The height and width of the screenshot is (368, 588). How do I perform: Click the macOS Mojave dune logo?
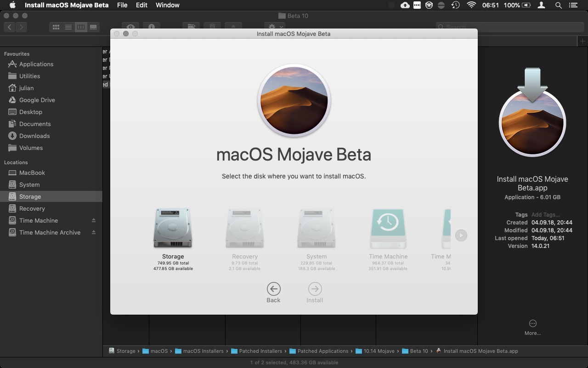coord(294,101)
